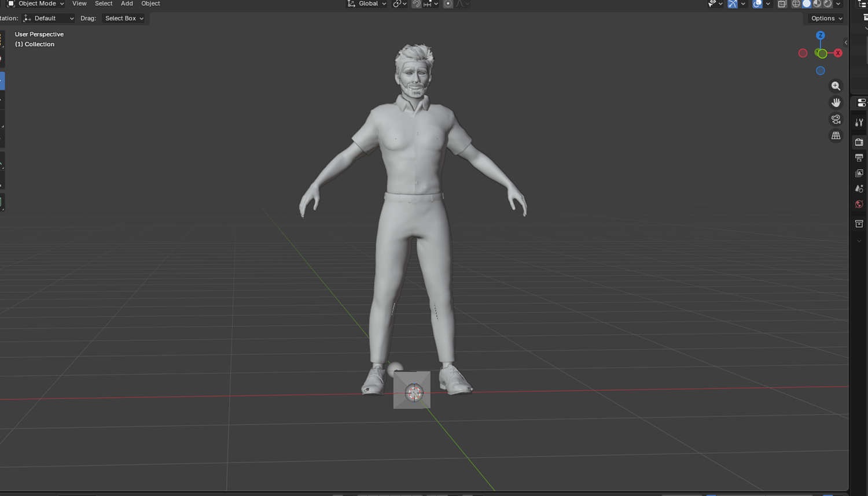Open the Render properties tab icon
Image resolution: width=868 pixels, height=496 pixels.
click(x=859, y=142)
